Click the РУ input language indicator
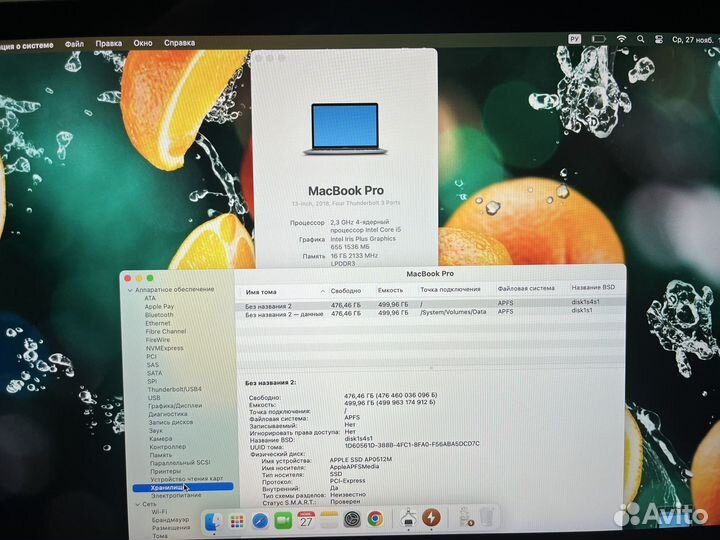Screen dimensions: 720x540 coord(574,39)
